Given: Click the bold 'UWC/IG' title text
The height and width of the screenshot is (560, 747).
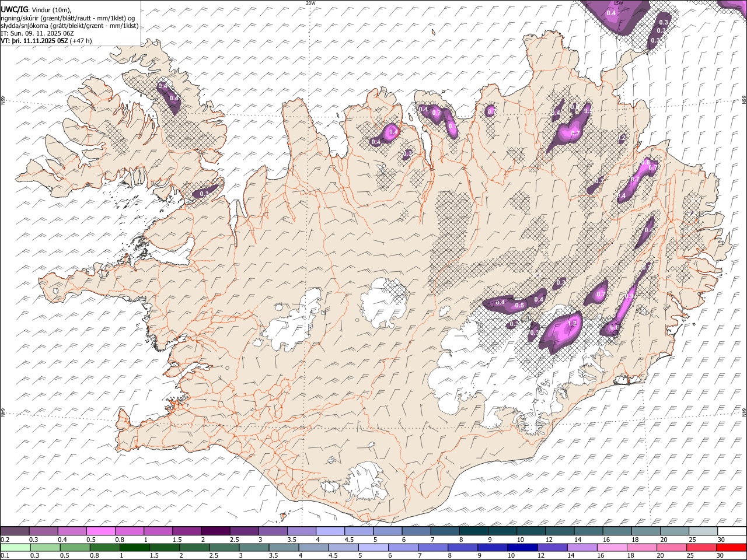Looking at the screenshot, I should pos(14,9).
